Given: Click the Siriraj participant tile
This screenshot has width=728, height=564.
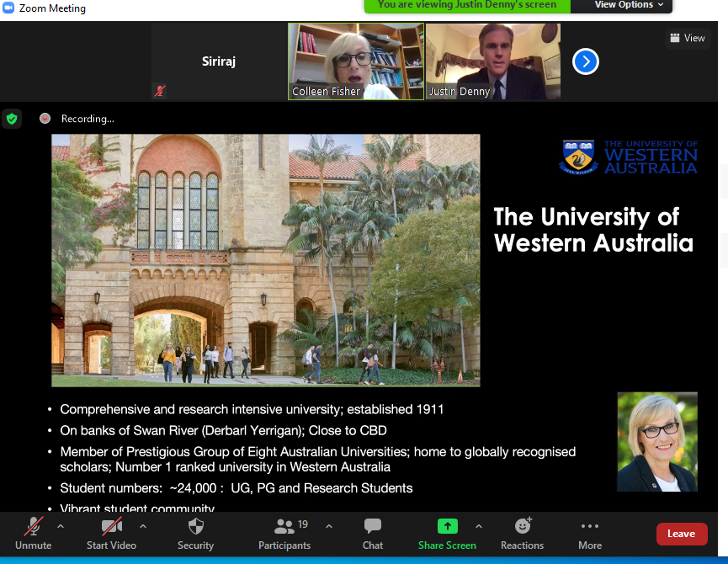Looking at the screenshot, I should click(x=219, y=61).
